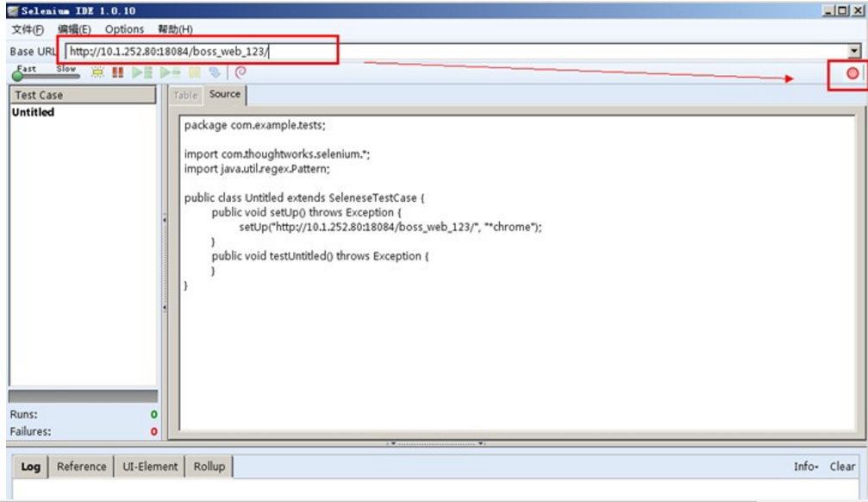Open the Options menu
This screenshot has height=502, width=868.
(124, 29)
